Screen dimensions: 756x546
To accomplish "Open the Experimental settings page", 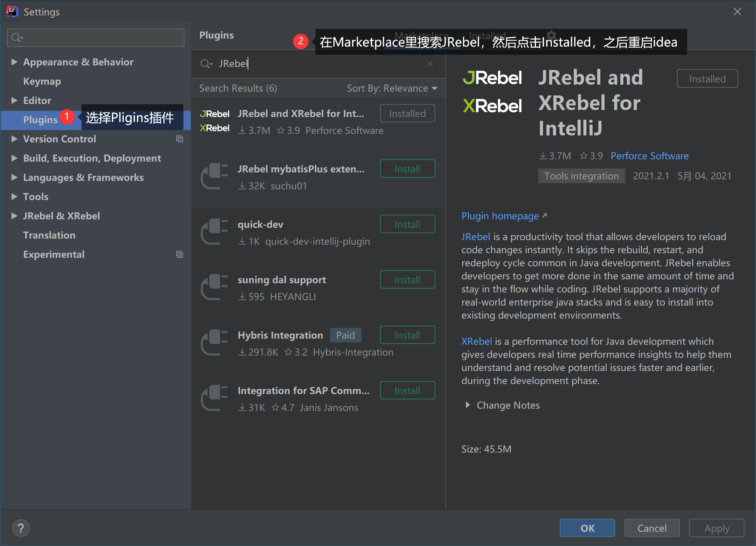I will tap(54, 254).
